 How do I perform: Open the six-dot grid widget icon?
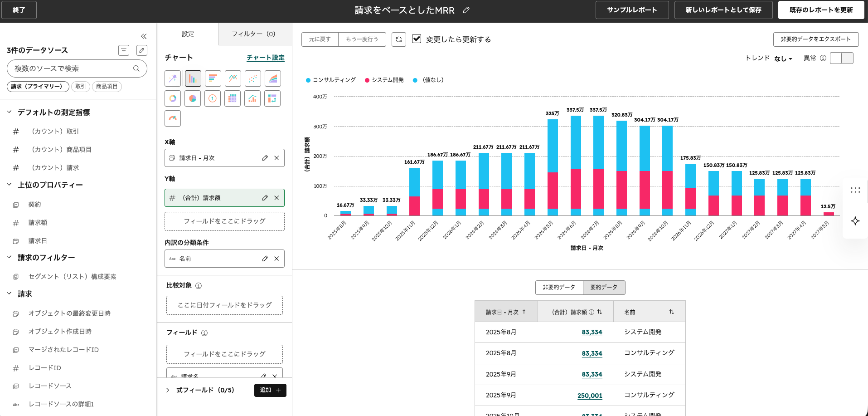coord(855,190)
